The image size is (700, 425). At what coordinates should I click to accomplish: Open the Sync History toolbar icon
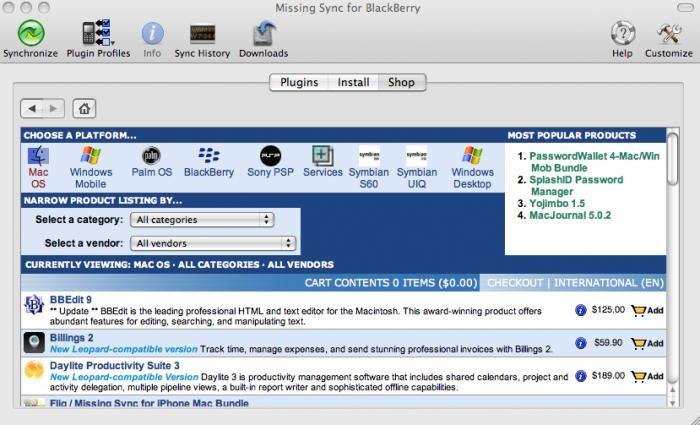pyautogui.click(x=202, y=33)
